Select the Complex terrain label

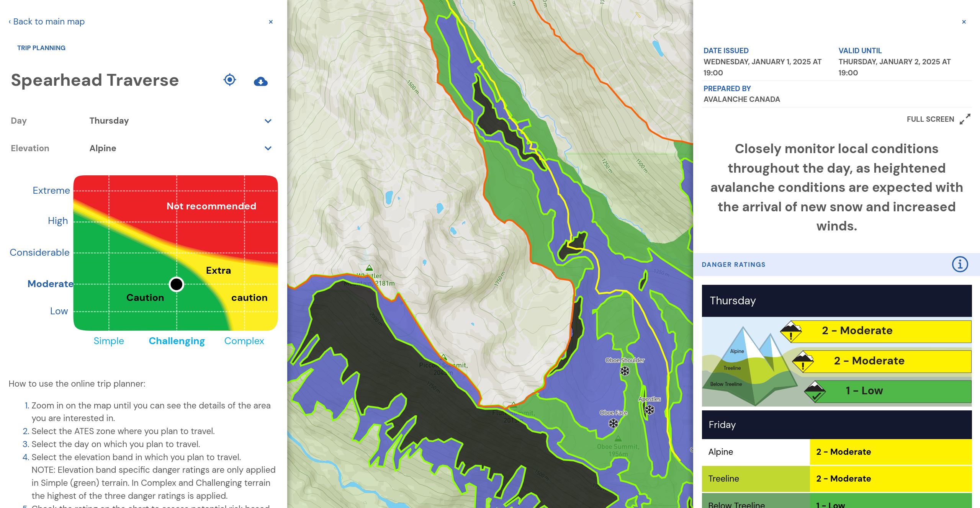(244, 341)
